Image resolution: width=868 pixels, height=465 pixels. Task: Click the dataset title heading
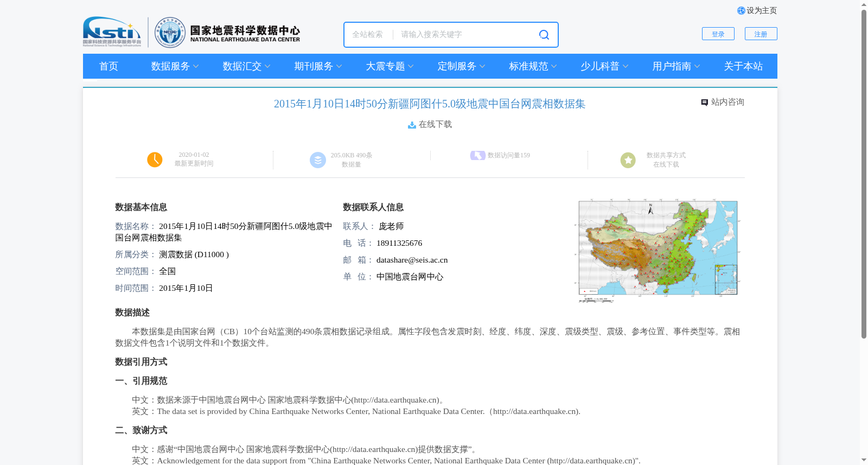[x=430, y=104]
